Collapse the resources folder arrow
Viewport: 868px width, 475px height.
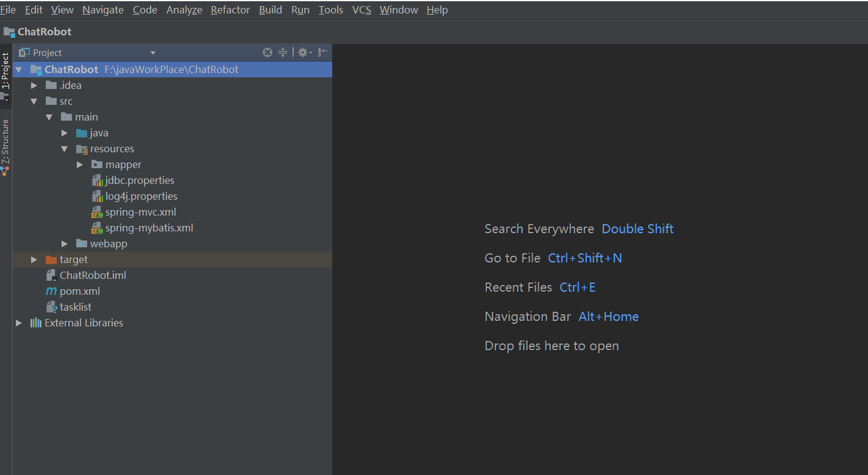[x=65, y=149]
